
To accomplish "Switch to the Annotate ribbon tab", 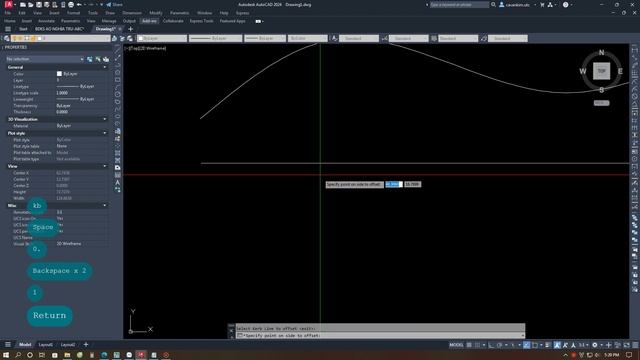I will pyautogui.click(x=46, y=21).
